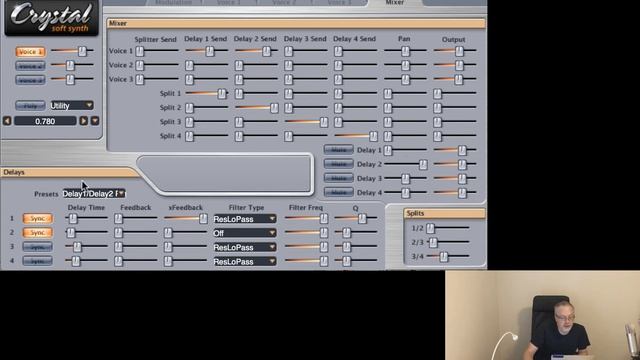The image size is (640, 360).
Task: Click Voice 2 Output slider
Action: (455, 65)
